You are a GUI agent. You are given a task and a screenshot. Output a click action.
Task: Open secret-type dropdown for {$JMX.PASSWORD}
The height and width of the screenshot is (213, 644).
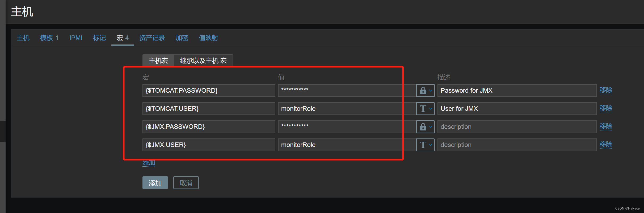tap(425, 127)
